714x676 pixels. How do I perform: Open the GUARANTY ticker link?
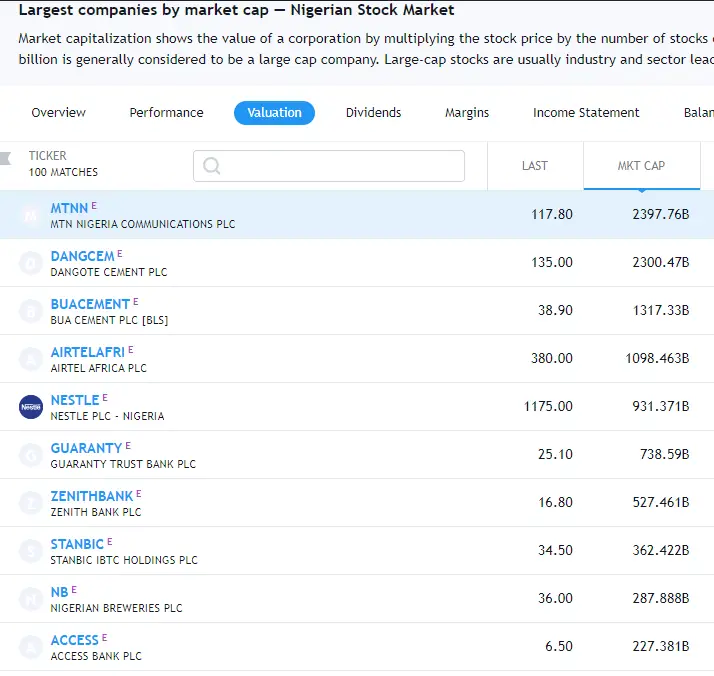tap(86, 448)
